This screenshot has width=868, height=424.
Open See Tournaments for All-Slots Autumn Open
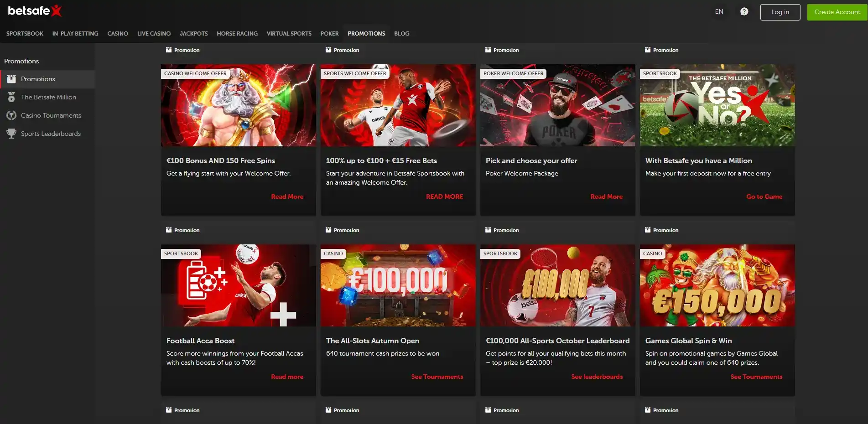[437, 377]
